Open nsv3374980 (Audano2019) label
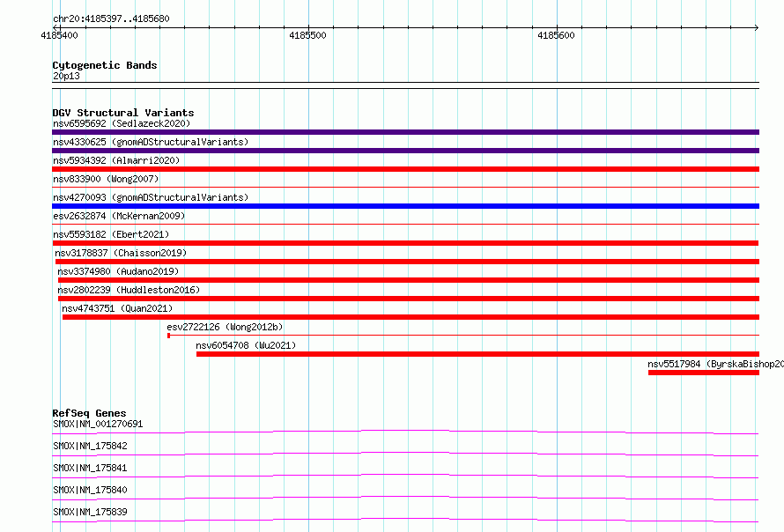This screenshot has width=784, height=532. click(x=118, y=271)
